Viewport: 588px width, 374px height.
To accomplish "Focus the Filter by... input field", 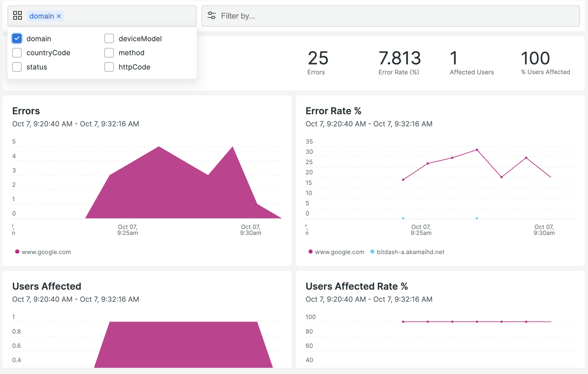I will pos(391,16).
